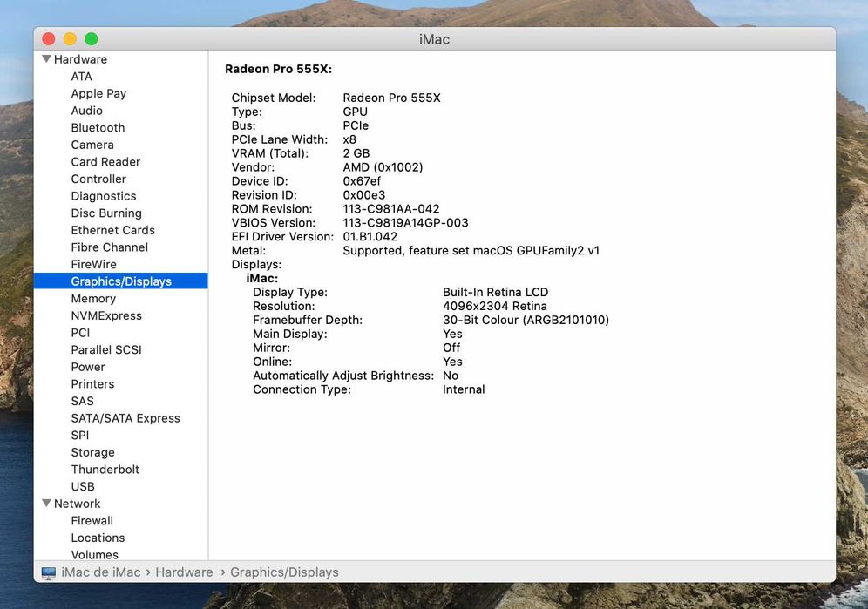Open Card Reader details
Screen dimensions: 868x609
pyautogui.click(x=105, y=162)
